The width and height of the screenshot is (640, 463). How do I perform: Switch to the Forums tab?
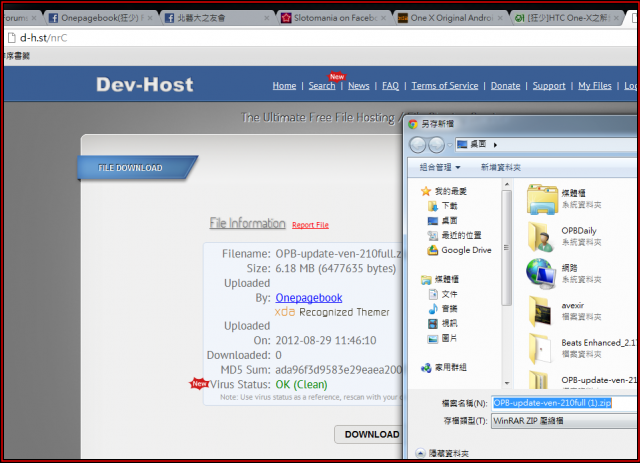[x=21, y=18]
